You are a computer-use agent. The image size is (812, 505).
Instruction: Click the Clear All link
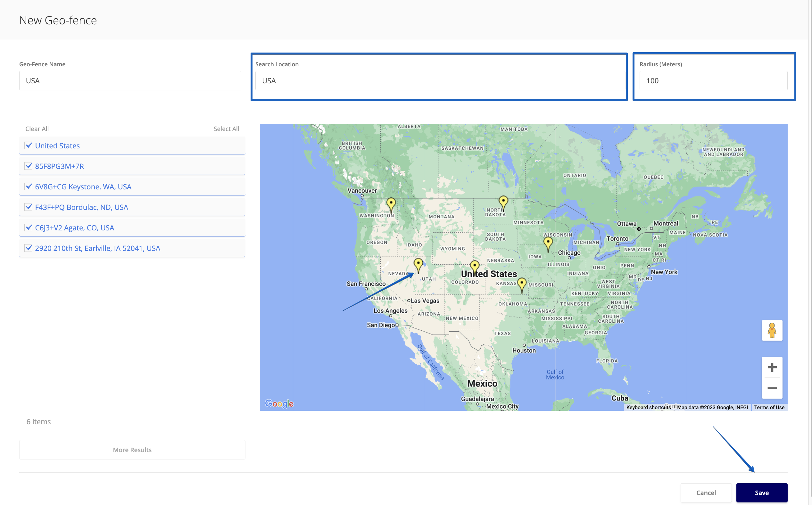coord(37,128)
